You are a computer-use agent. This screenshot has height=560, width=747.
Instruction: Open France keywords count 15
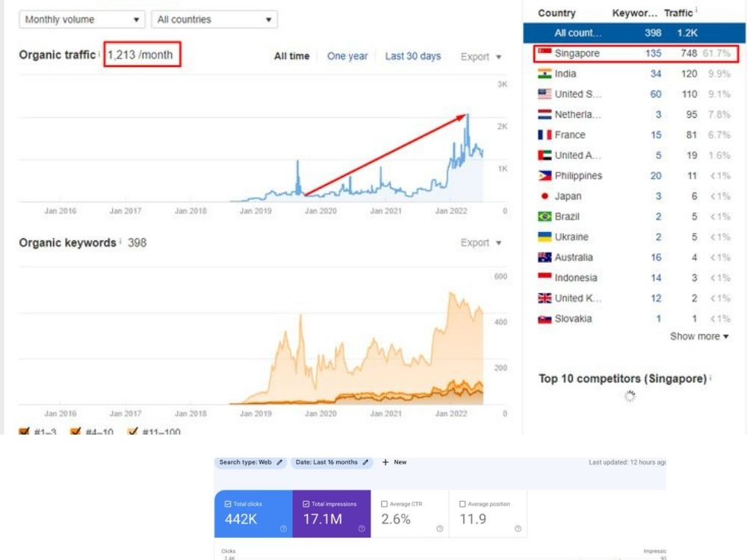[656, 135]
